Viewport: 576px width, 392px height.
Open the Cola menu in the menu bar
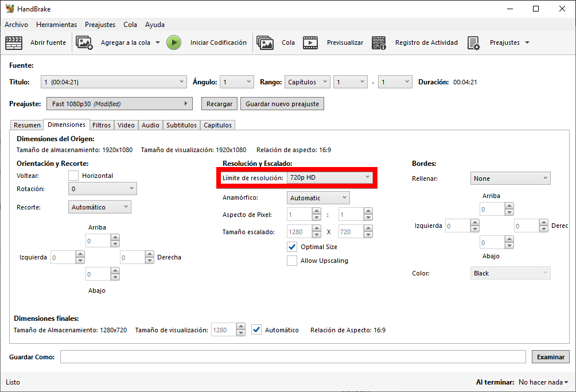tap(130, 25)
